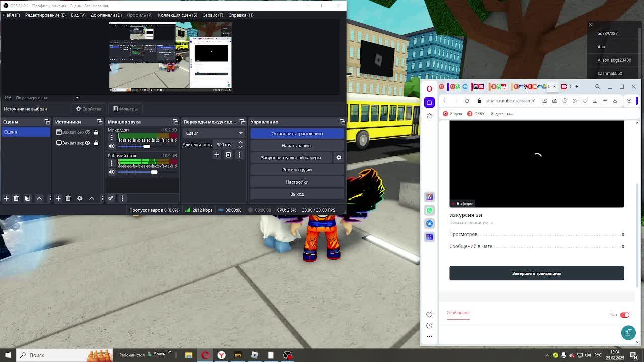Show hidden system tray icons
Screen dimensions: 644x362
point(547,355)
